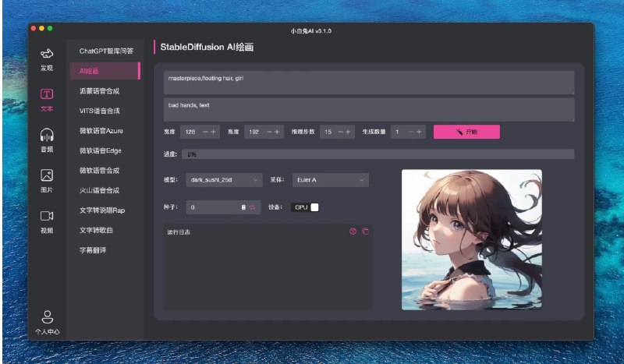The image size is (624, 364).
Task: Open the 音频 (Audio) headphone section
Action: pos(47,140)
